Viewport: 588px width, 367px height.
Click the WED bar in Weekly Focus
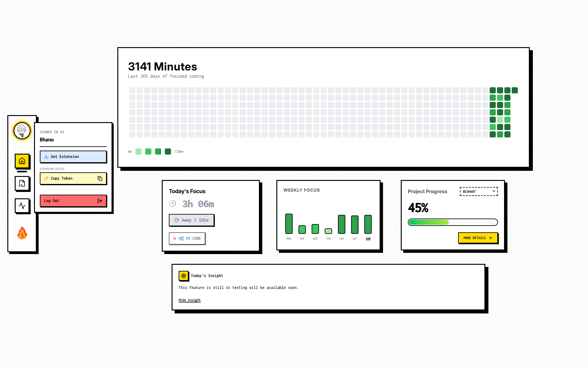pyautogui.click(x=315, y=229)
